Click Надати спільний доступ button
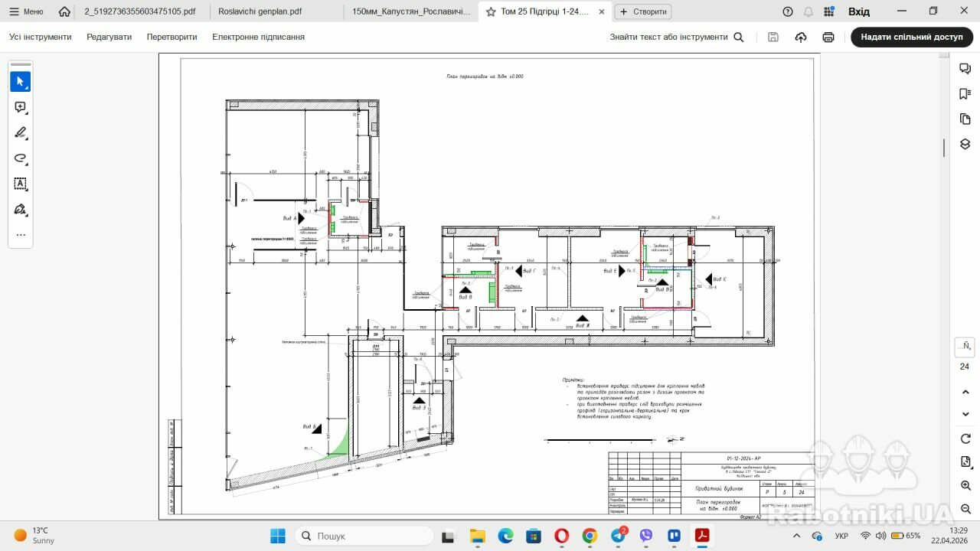The width and height of the screenshot is (980, 551). pyautogui.click(x=911, y=37)
